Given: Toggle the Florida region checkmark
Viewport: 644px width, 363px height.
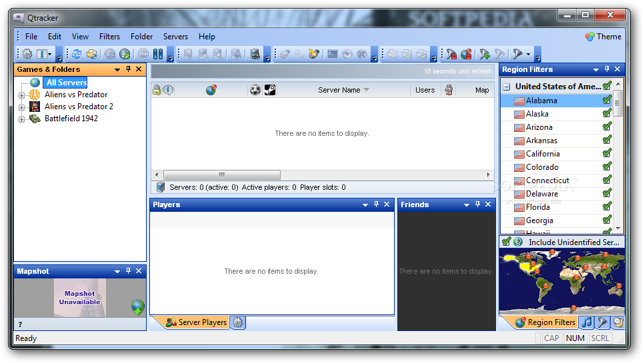Looking at the screenshot, I should [607, 206].
